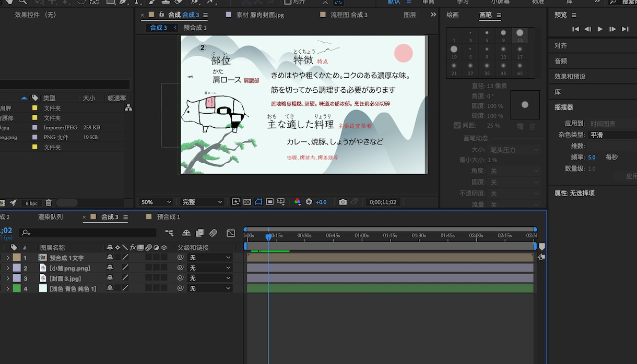
Task: Toggle shy switch on 小猪png.png layer
Action: (110, 268)
